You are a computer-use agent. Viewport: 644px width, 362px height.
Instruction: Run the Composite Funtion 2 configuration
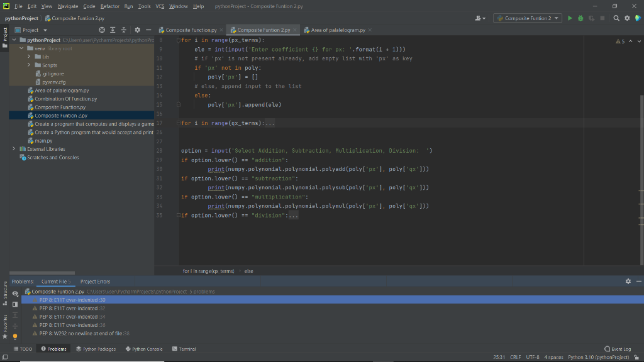[x=570, y=18]
